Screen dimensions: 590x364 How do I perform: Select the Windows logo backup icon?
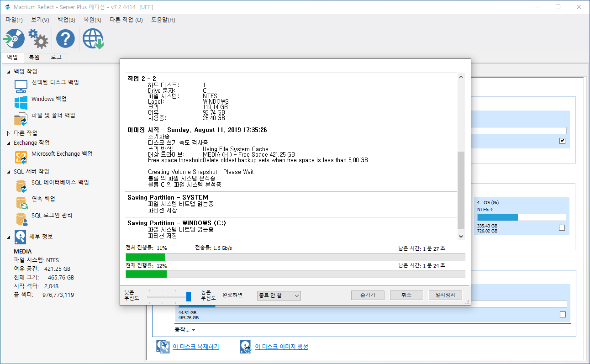[21, 102]
